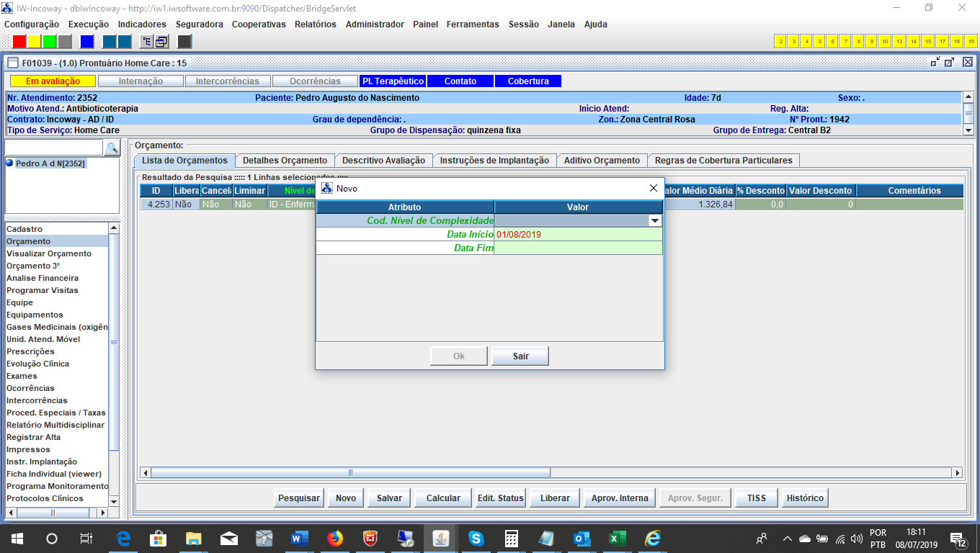Image resolution: width=980 pixels, height=553 pixels.
Task: Click the Calcular button
Action: (x=443, y=498)
